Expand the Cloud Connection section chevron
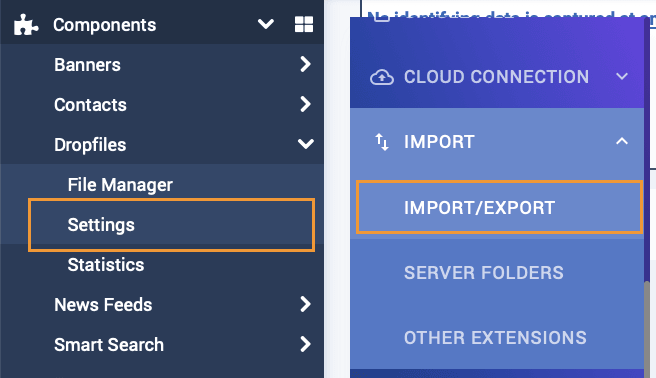The image size is (656, 378). [622, 77]
